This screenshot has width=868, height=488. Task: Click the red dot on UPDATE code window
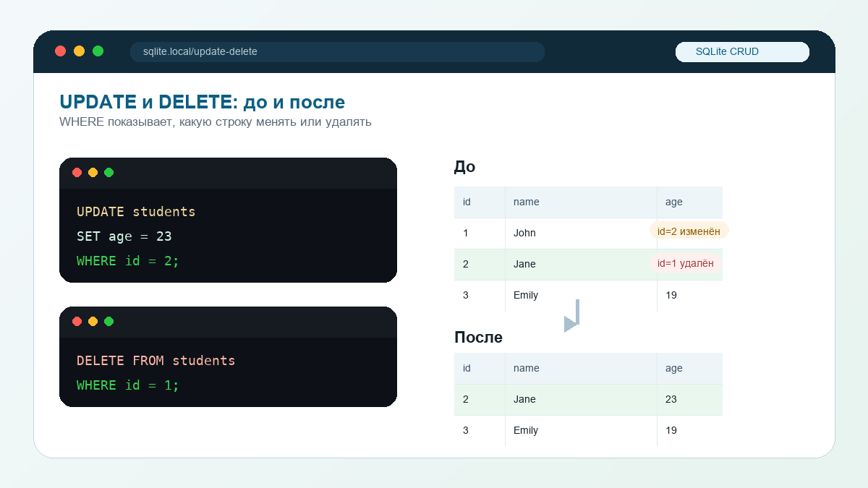coord(77,173)
